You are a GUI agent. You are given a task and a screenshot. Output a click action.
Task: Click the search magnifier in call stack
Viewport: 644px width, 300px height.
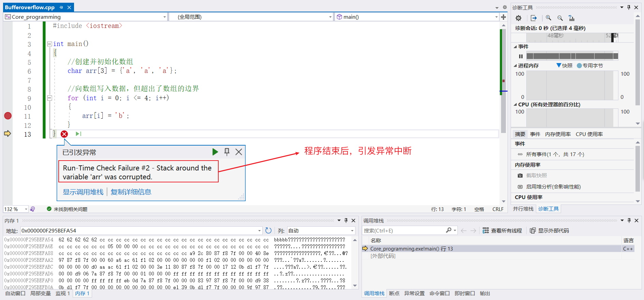[x=449, y=230]
